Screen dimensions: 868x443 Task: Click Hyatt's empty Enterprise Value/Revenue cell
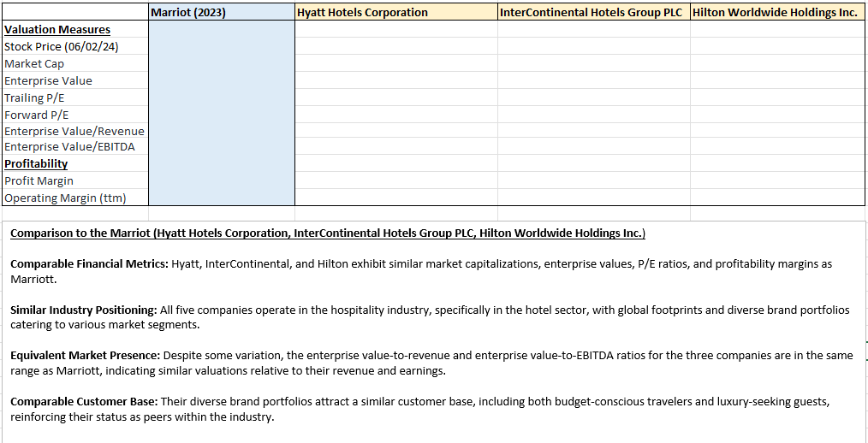396,131
